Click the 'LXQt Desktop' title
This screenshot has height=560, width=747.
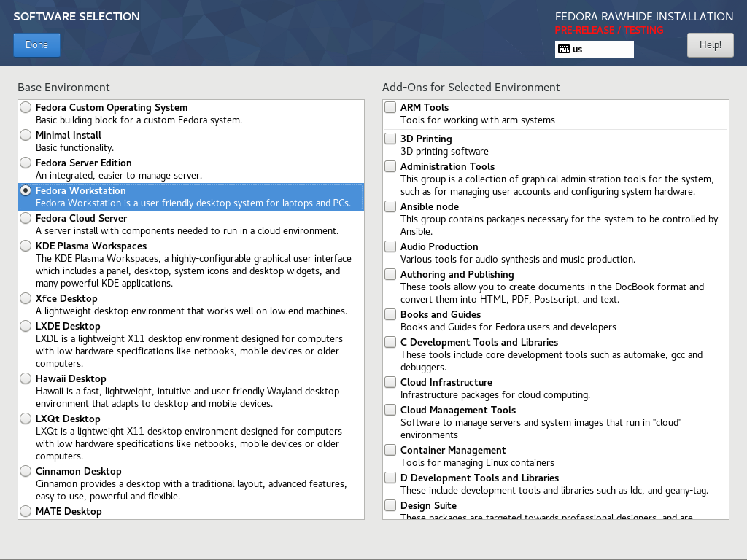[68, 419]
